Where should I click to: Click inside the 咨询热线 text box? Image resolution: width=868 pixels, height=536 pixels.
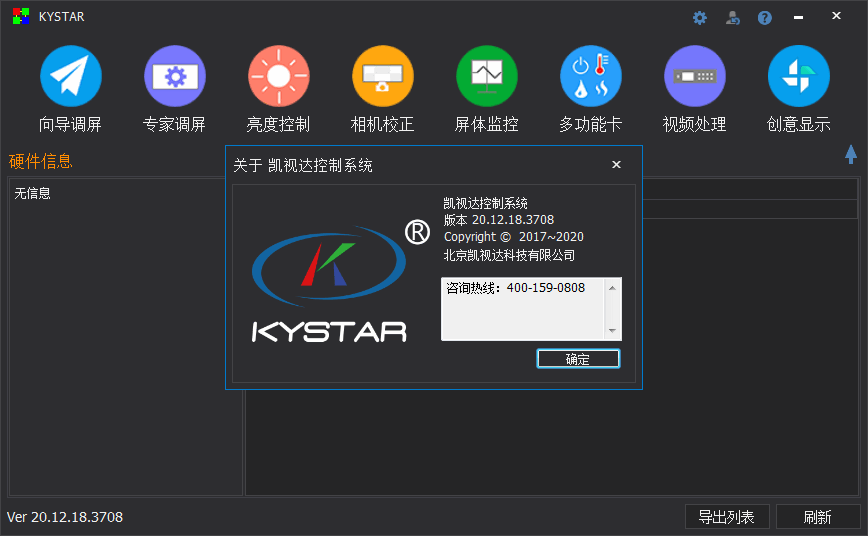(524, 309)
